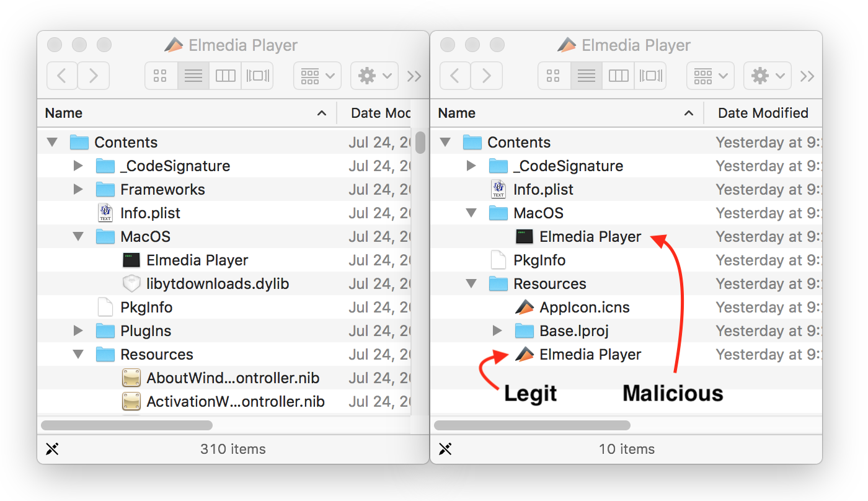Sort by Date Modified in right window
The width and height of the screenshot is (868, 501).
763,113
